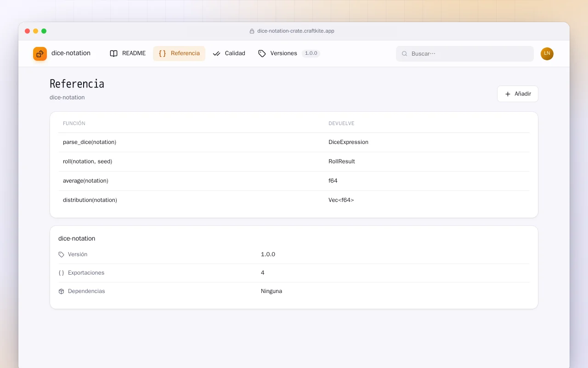Click the search magnifier icon
588x368 pixels.
pos(405,54)
